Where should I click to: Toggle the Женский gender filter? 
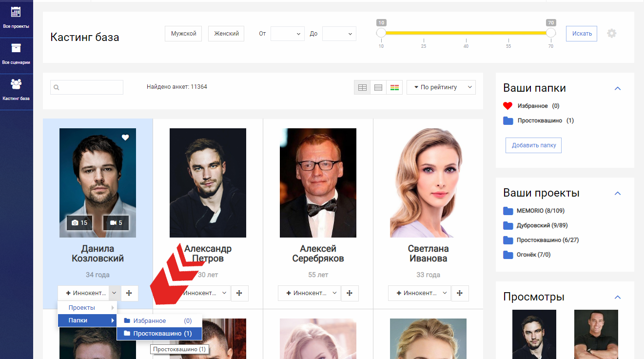226,34
